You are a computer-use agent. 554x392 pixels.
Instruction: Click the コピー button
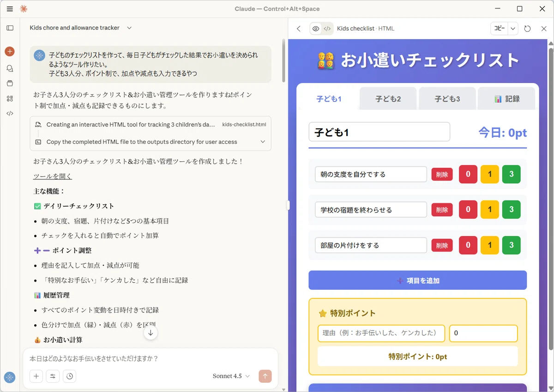point(499,29)
